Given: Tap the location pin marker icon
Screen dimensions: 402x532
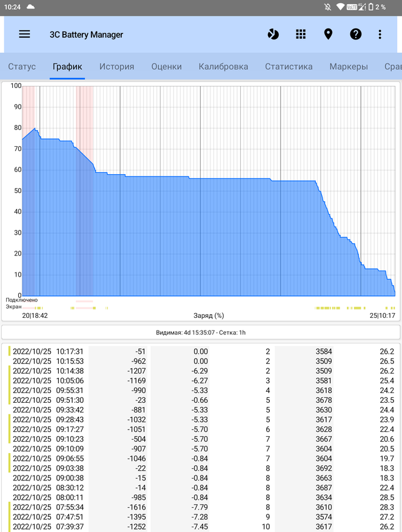Looking at the screenshot, I should coord(328,34).
